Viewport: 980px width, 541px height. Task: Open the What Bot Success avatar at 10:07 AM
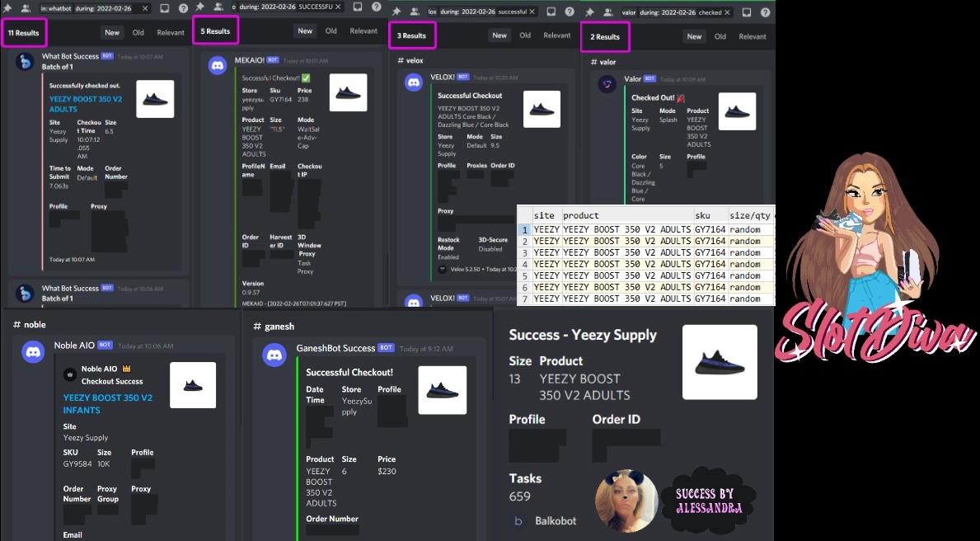click(25, 61)
